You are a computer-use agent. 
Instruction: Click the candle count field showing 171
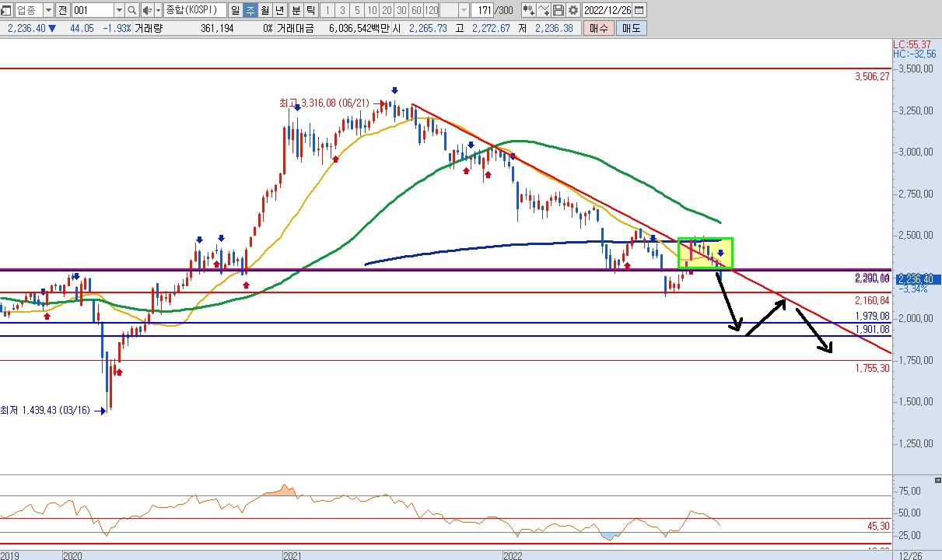482,10
